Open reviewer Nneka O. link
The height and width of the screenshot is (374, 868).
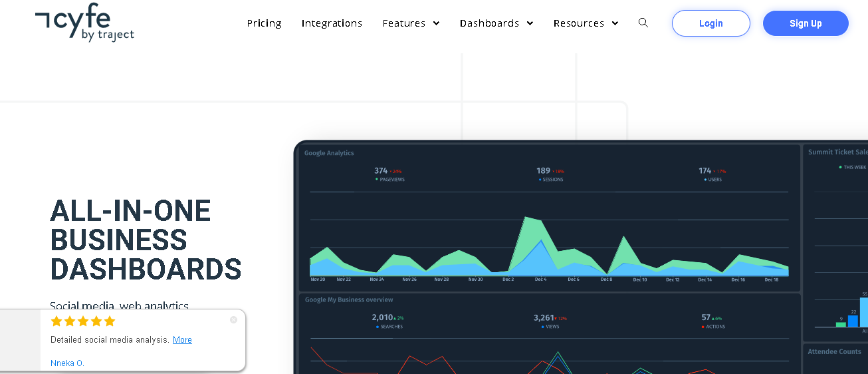(x=67, y=363)
